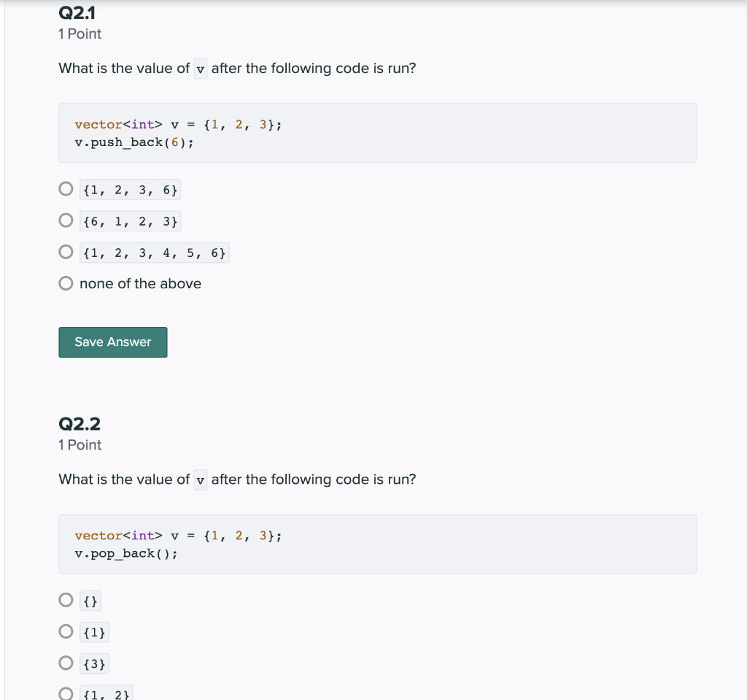Choose the {6, 1, 2, 3} radio button
The height and width of the screenshot is (700, 747).
[x=66, y=220]
